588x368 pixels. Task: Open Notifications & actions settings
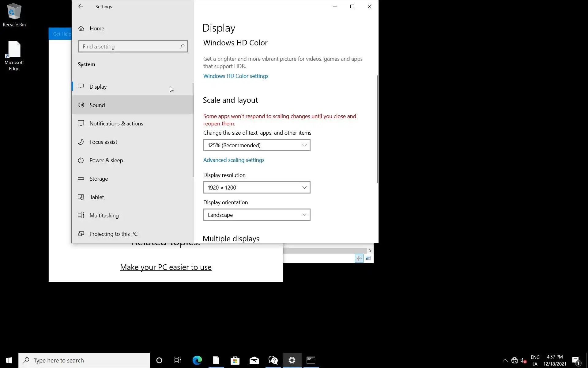tap(116, 124)
